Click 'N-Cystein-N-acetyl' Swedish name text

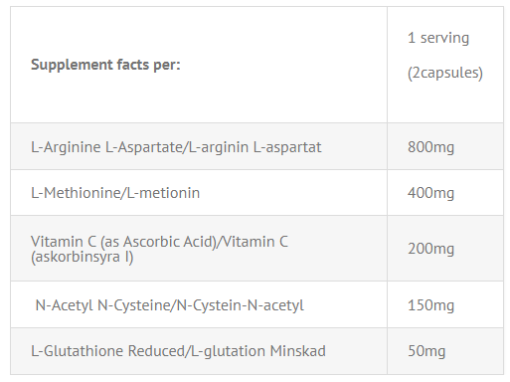tap(240, 305)
